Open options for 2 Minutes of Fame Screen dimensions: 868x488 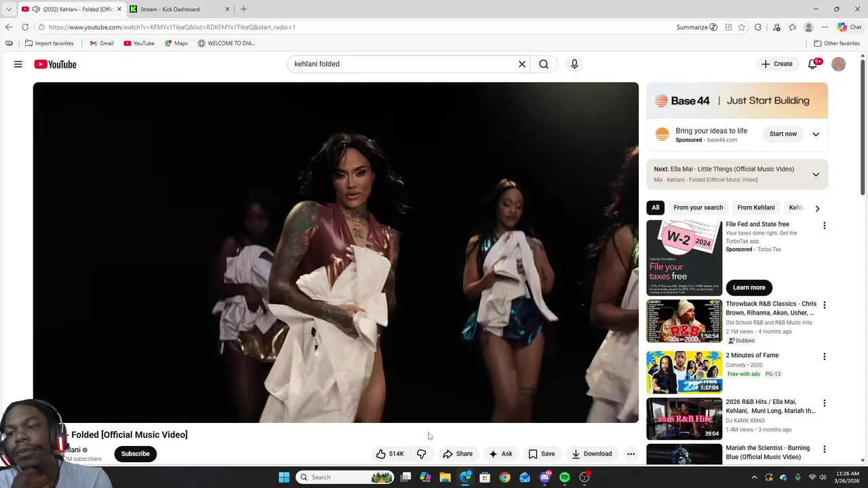825,357
